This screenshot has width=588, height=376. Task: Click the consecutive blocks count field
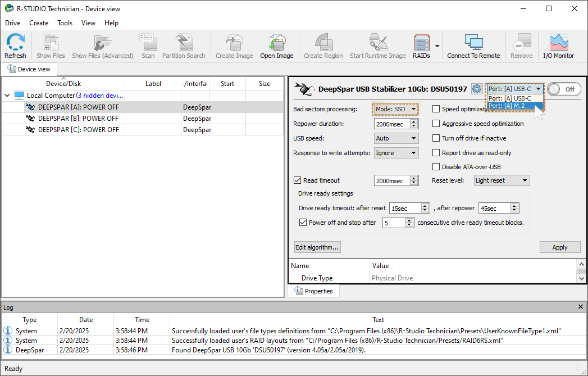click(x=394, y=223)
